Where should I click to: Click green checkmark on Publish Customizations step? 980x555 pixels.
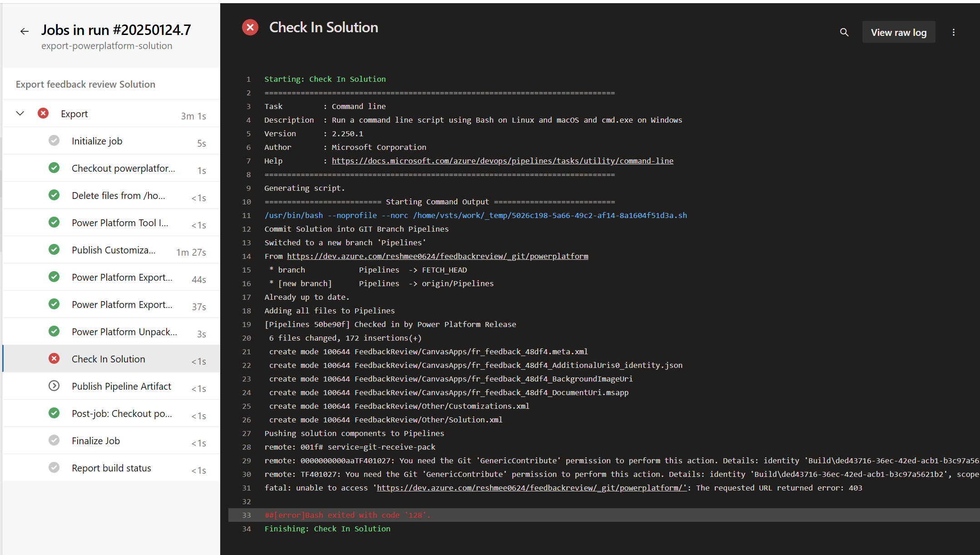coord(54,249)
